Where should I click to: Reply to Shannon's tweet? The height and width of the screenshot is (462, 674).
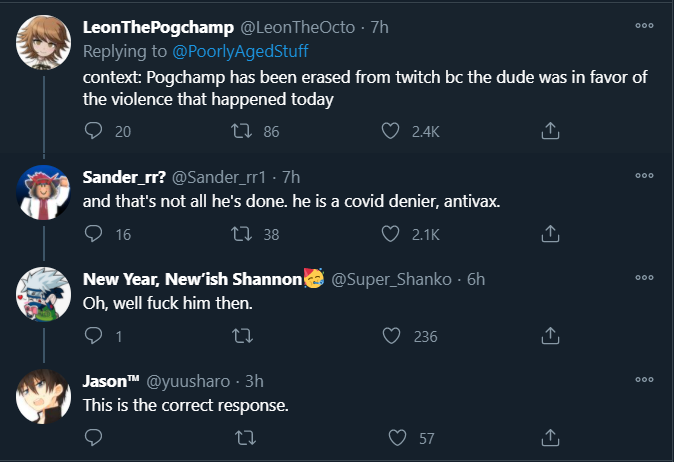click(x=93, y=336)
